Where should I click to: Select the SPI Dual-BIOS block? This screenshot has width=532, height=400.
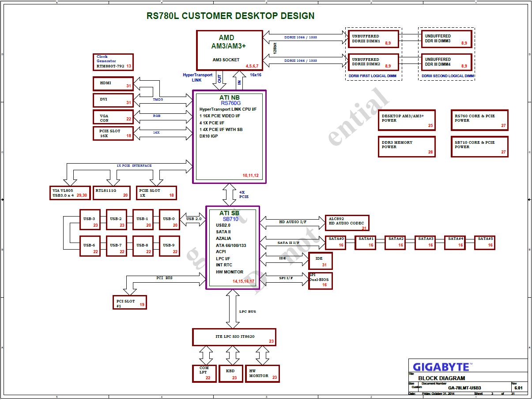(320, 281)
